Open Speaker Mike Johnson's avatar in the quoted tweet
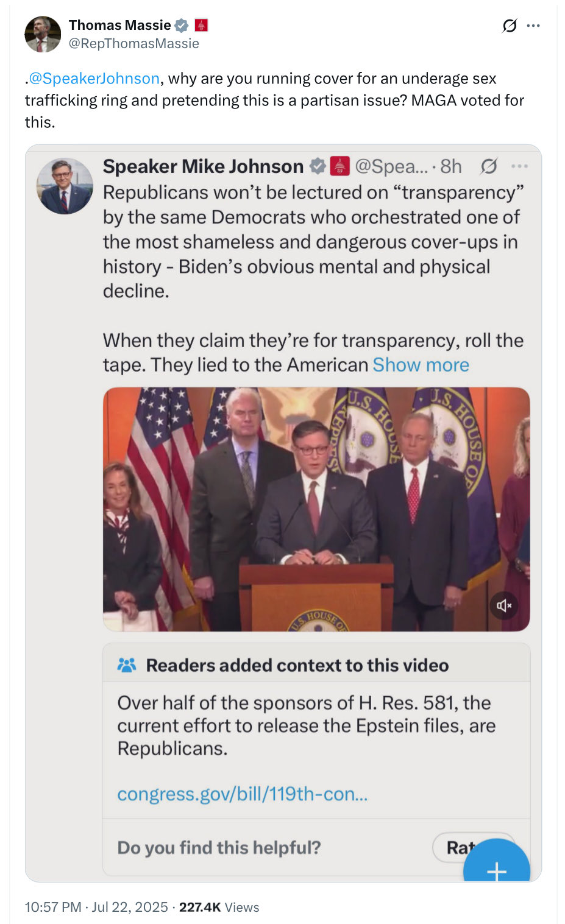 pos(65,186)
